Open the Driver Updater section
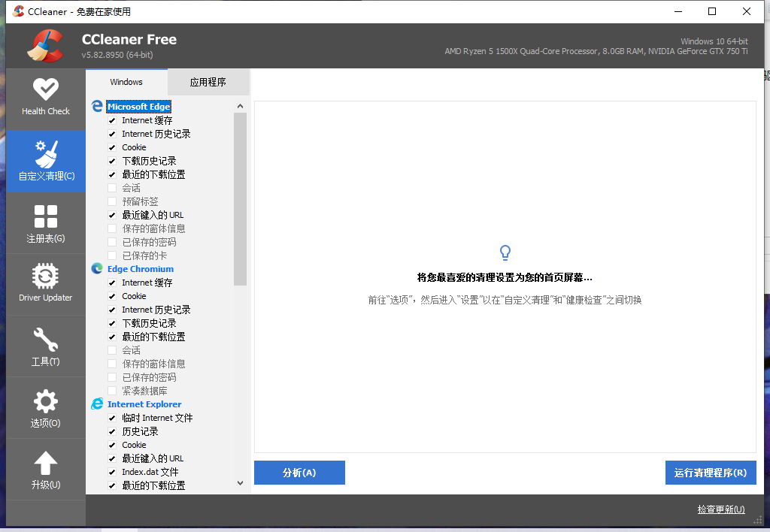 pyautogui.click(x=46, y=284)
